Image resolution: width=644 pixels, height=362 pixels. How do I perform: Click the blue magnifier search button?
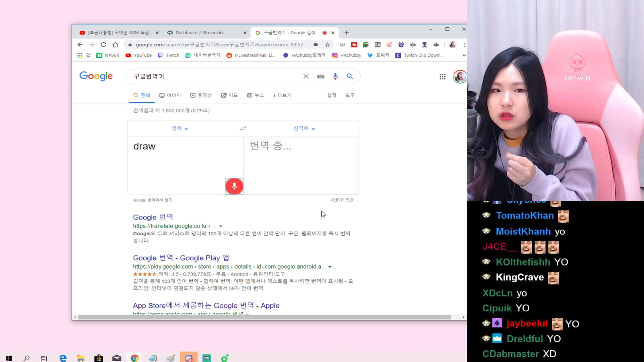pyautogui.click(x=350, y=76)
